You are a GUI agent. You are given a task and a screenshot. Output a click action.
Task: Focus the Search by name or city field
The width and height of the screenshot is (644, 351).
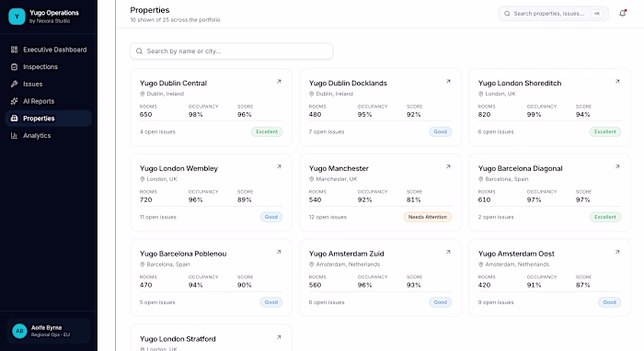(x=232, y=51)
